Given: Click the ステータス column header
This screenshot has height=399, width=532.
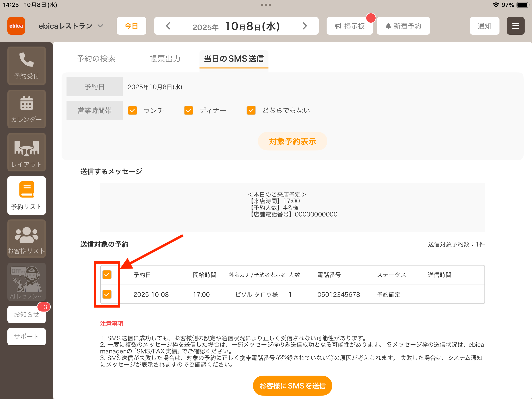Looking at the screenshot, I should tap(392, 275).
